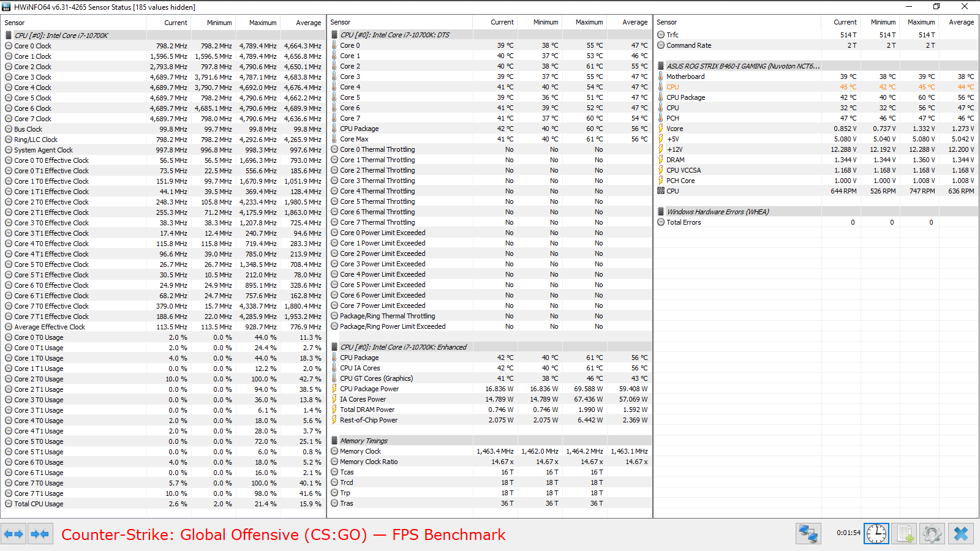This screenshot has width=980, height=551.
Task: Click the HWiNFO64 title bar app icon
Action: (6, 7)
